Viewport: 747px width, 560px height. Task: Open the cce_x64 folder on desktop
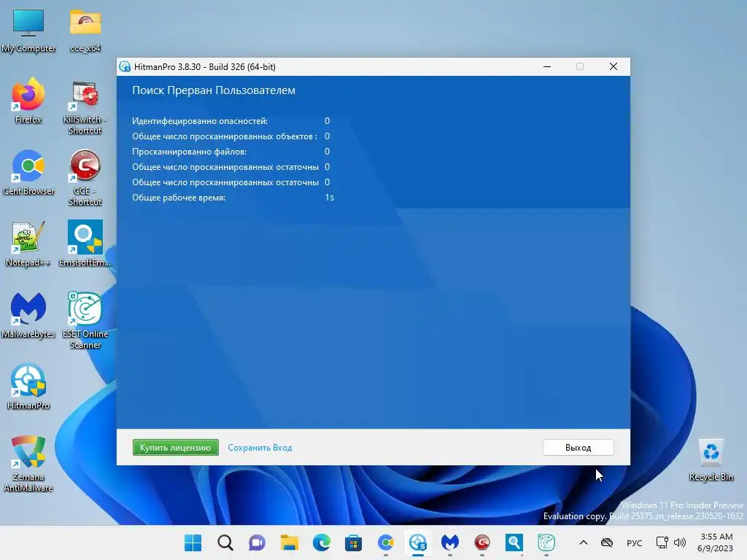click(x=85, y=30)
